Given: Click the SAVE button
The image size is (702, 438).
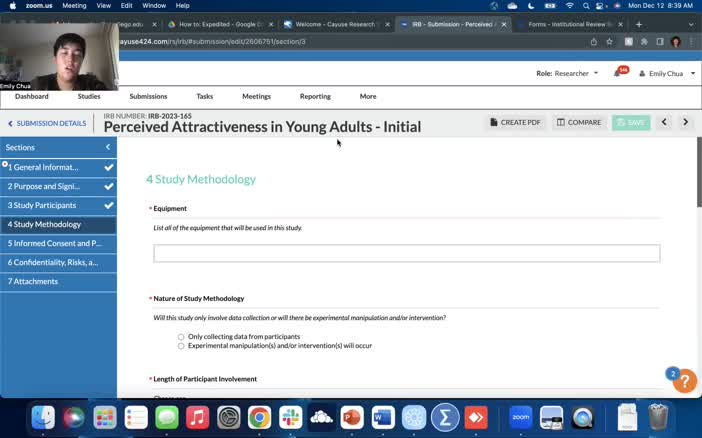Looking at the screenshot, I should click(631, 122).
